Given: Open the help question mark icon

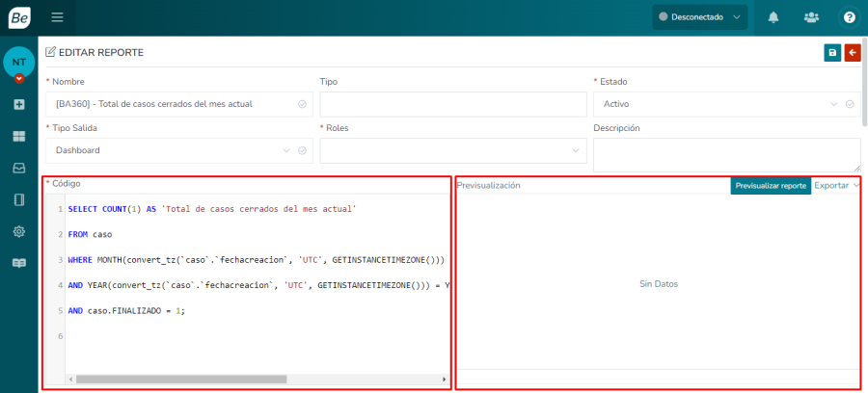Looking at the screenshot, I should point(849,17).
